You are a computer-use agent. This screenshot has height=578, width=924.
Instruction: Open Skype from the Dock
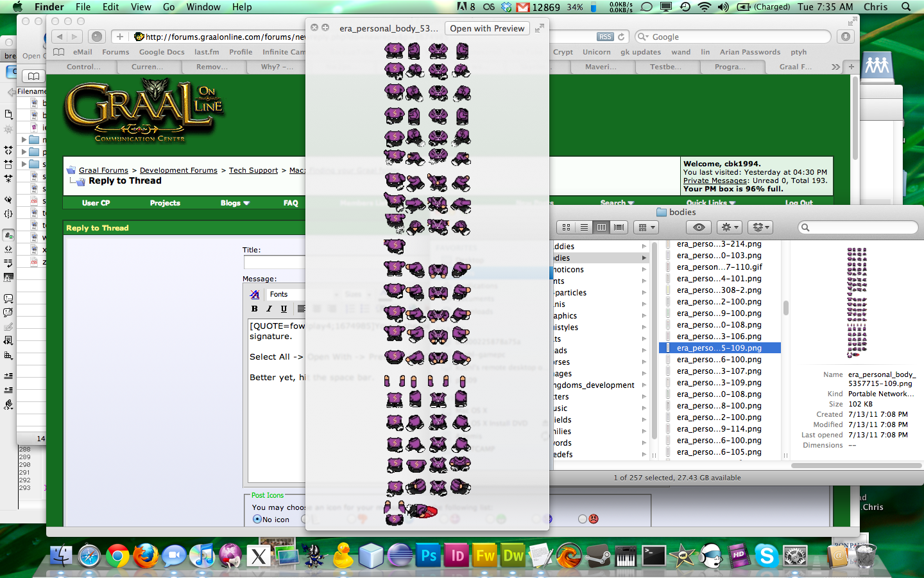coord(766,556)
